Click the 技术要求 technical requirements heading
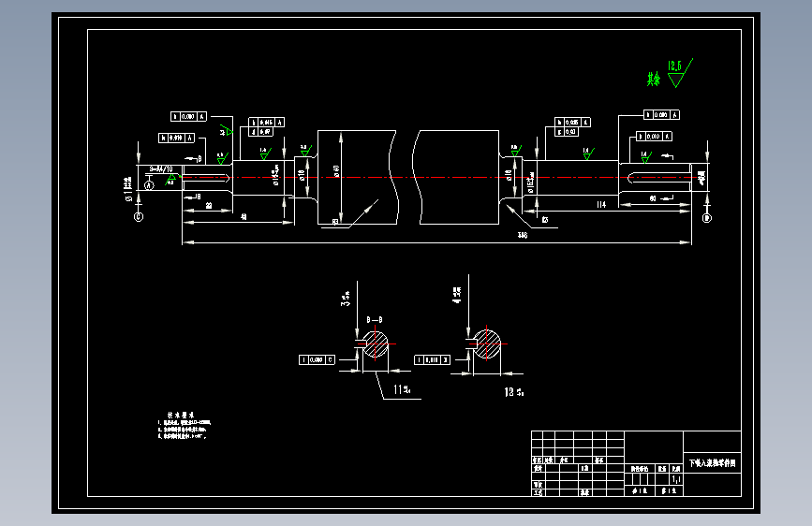 [x=180, y=416]
